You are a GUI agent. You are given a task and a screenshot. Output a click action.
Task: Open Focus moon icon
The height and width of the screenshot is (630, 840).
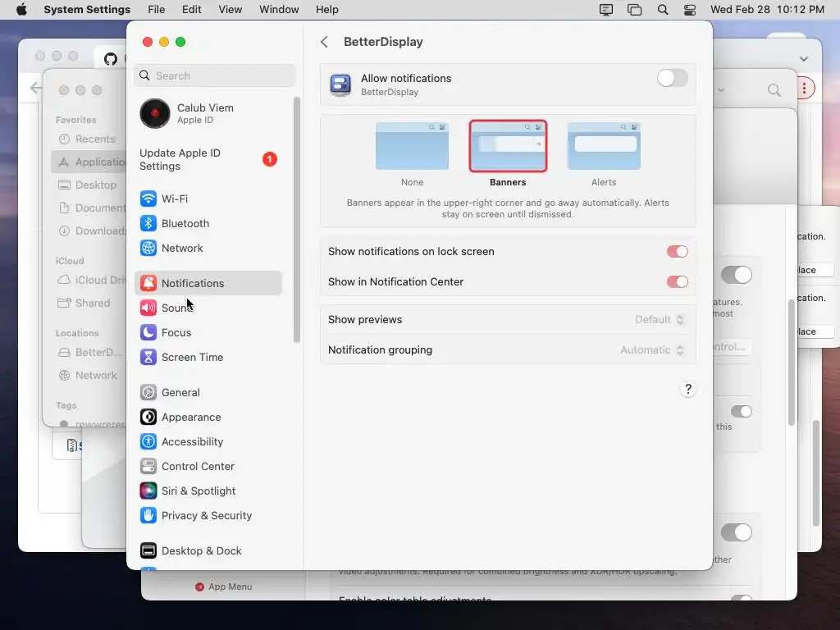148,333
